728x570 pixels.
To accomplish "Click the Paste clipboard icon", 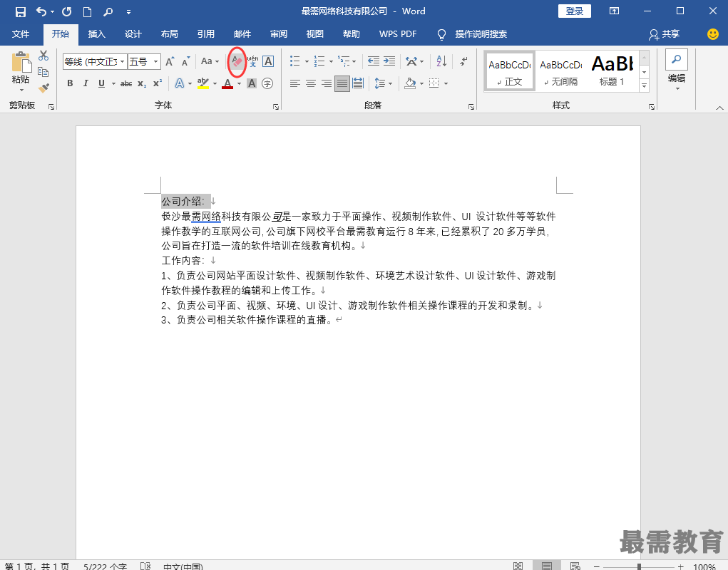I will [x=21, y=62].
